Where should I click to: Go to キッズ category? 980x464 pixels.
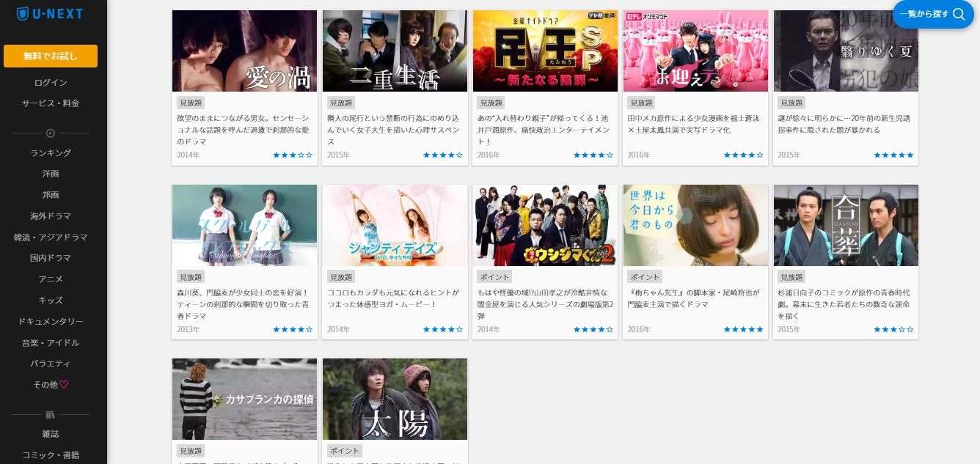[x=51, y=301]
